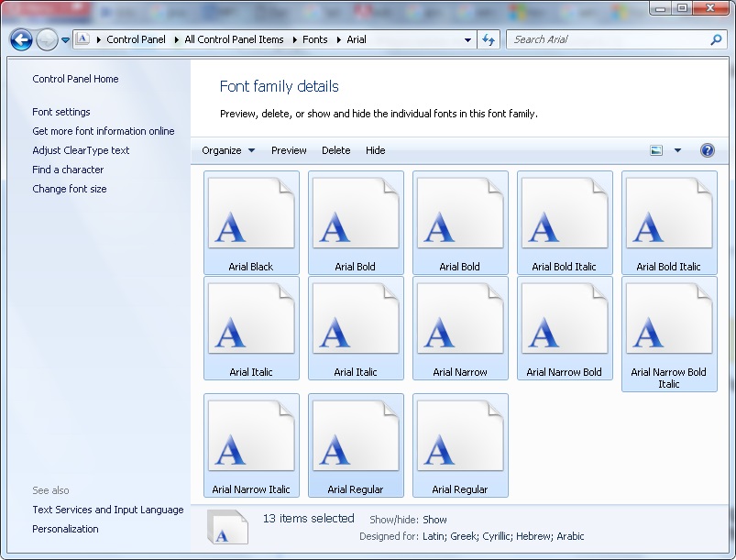Change your view using the view icon
736x560 pixels.
click(x=656, y=150)
